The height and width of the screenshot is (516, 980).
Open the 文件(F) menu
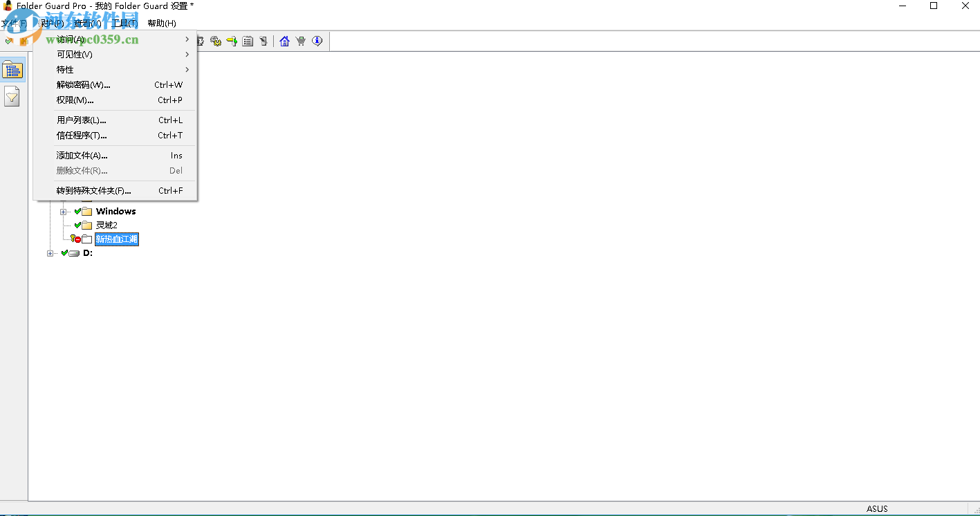click(15, 24)
